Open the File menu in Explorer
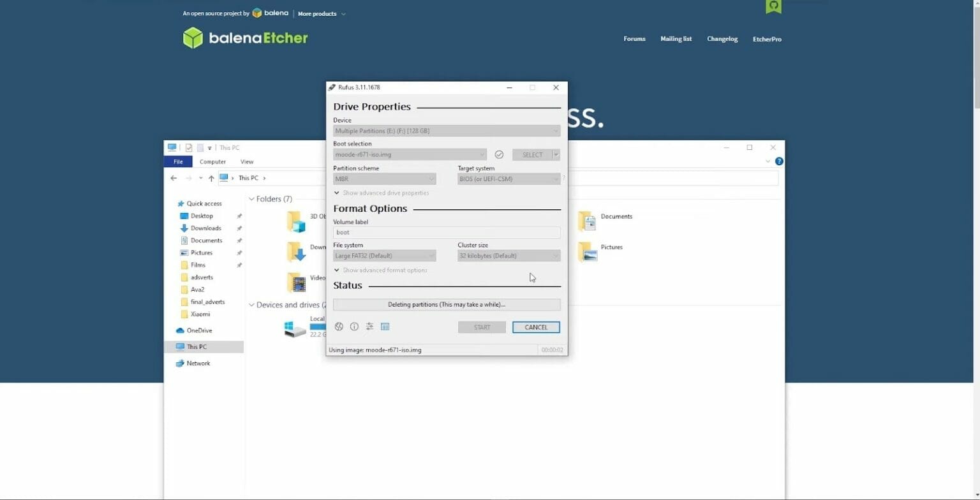The width and height of the screenshot is (980, 500). [178, 162]
